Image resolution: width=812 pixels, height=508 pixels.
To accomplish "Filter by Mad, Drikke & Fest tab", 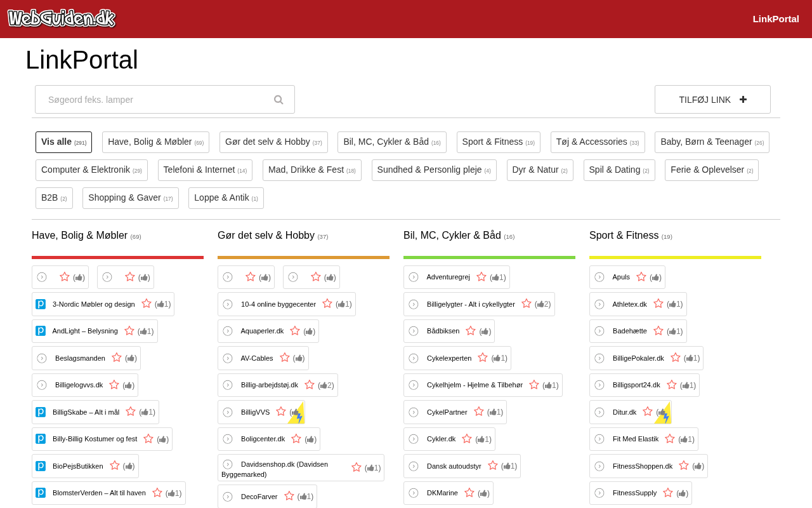I will coord(312,170).
